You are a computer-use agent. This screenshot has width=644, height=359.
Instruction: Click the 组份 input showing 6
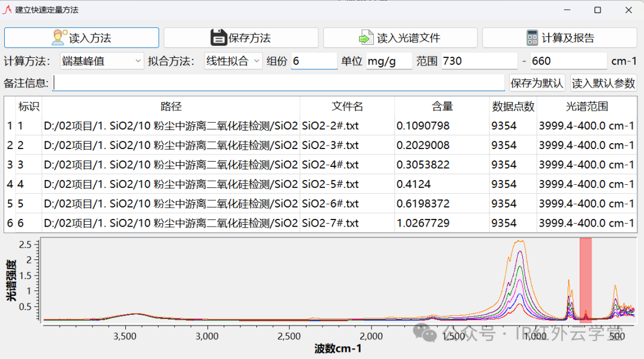pyautogui.click(x=314, y=61)
